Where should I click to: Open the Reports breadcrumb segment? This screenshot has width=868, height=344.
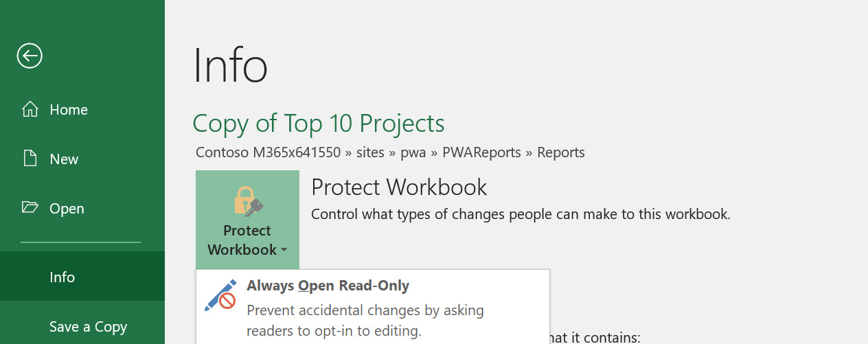[561, 152]
